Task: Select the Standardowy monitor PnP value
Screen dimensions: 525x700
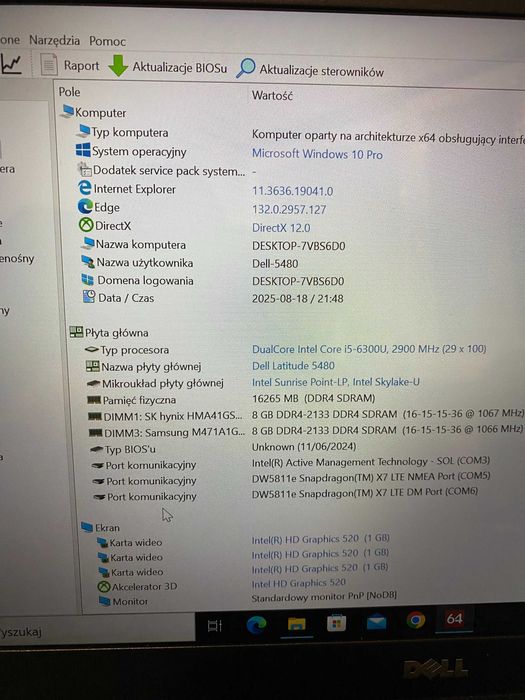Action: (324, 597)
